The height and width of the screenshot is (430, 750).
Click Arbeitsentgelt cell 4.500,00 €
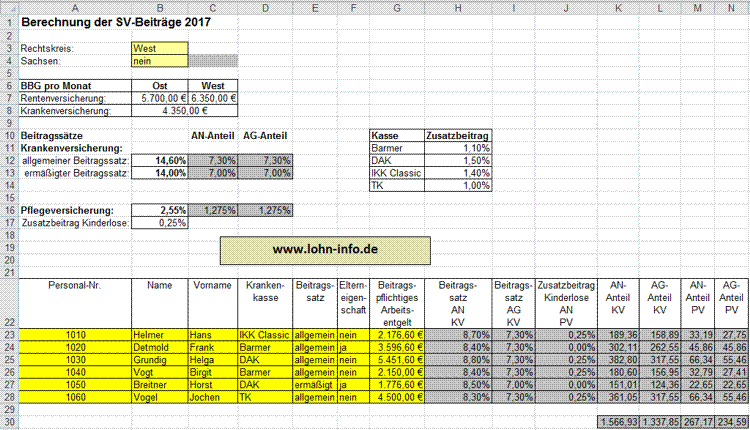[397, 397]
